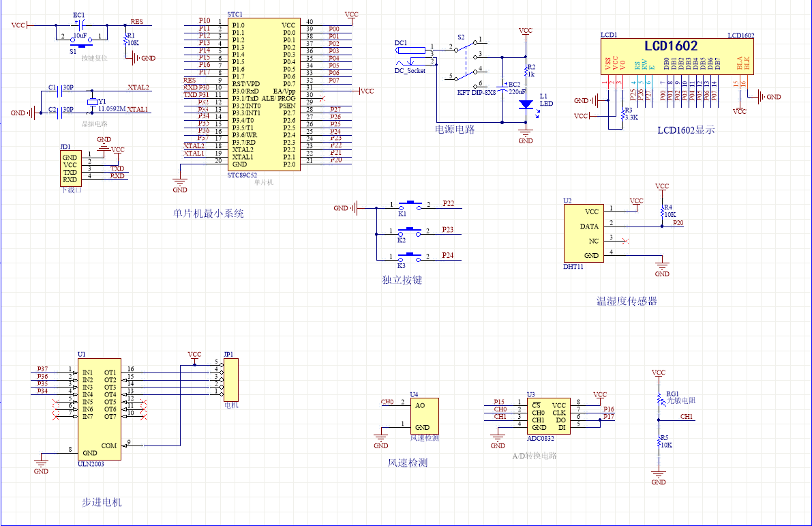812x526 pixels.
Task: Click the 步进电机 section label
Action: coord(102,502)
